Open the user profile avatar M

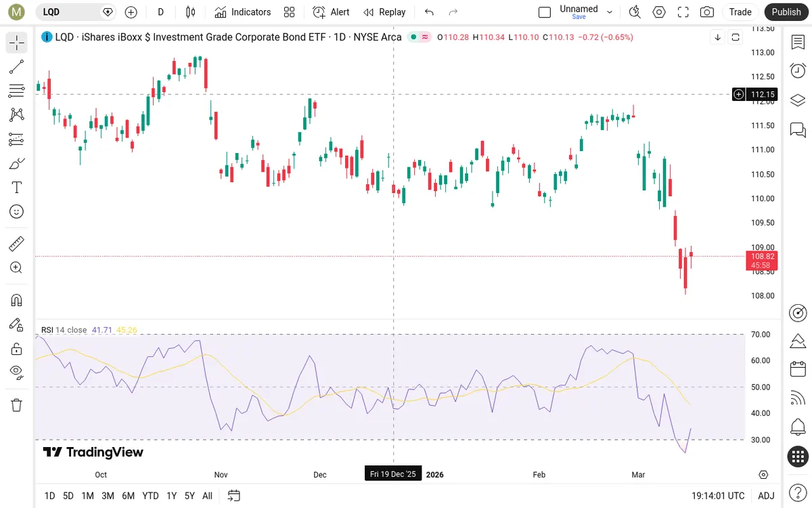[x=17, y=12]
